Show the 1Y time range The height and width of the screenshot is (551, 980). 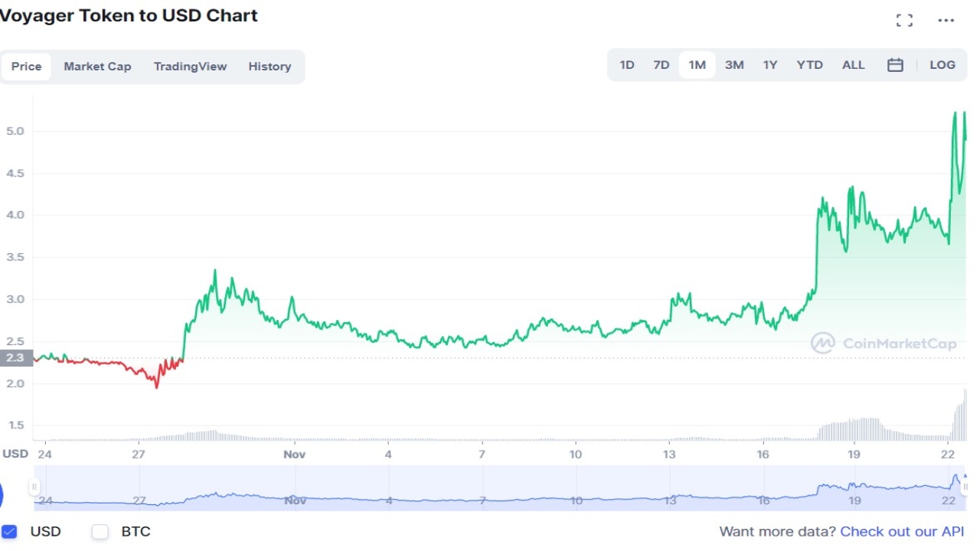(x=770, y=65)
